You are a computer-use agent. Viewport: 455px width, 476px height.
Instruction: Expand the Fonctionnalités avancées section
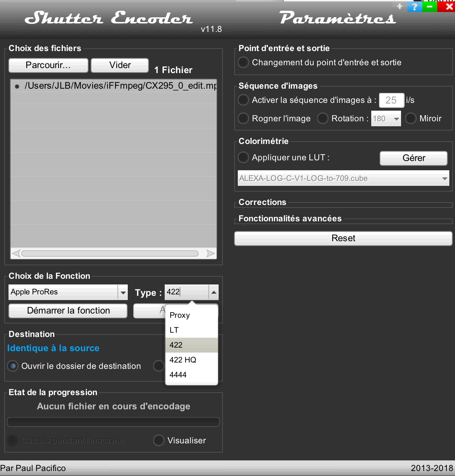[290, 218]
